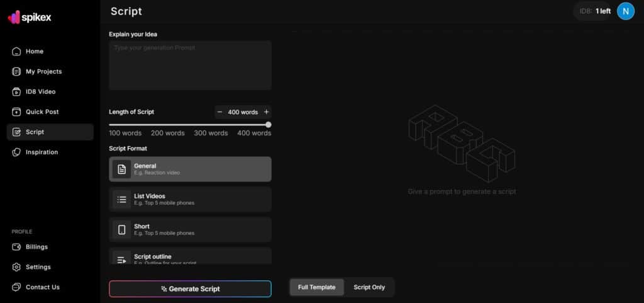Image resolution: width=644 pixels, height=303 pixels.
Task: Select the List Videos format
Action: (190, 200)
